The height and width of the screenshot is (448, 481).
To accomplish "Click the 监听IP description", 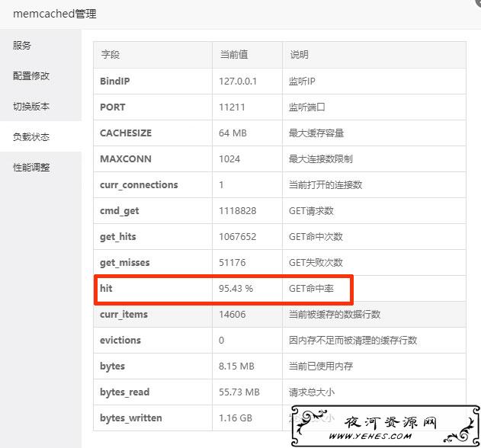I will click(x=302, y=82).
